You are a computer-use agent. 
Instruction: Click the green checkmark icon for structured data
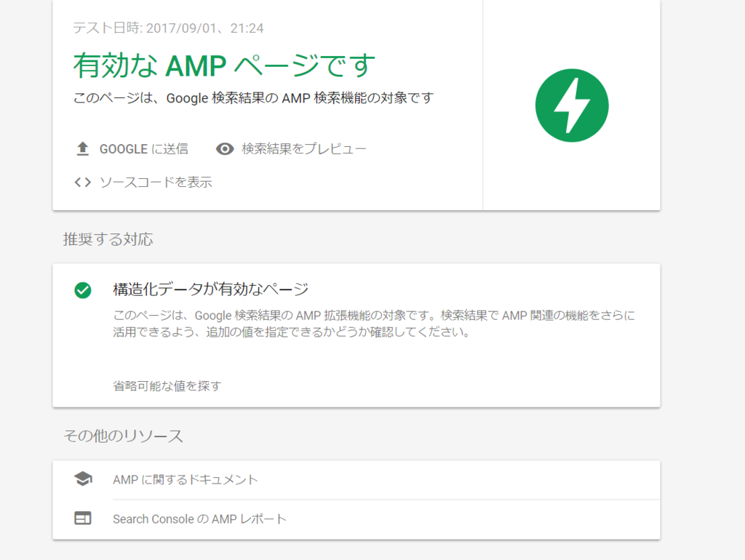coord(83,289)
